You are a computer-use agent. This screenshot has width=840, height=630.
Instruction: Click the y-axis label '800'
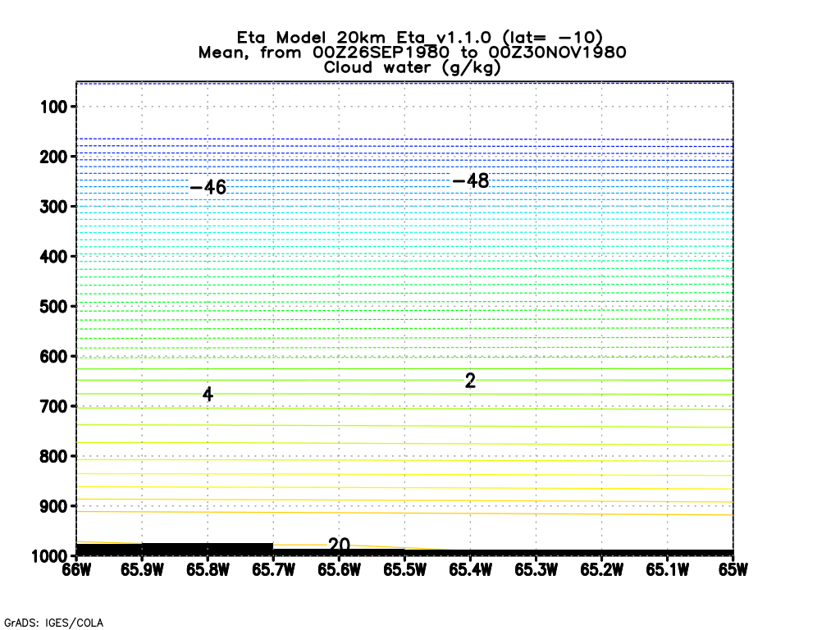pos(54,456)
